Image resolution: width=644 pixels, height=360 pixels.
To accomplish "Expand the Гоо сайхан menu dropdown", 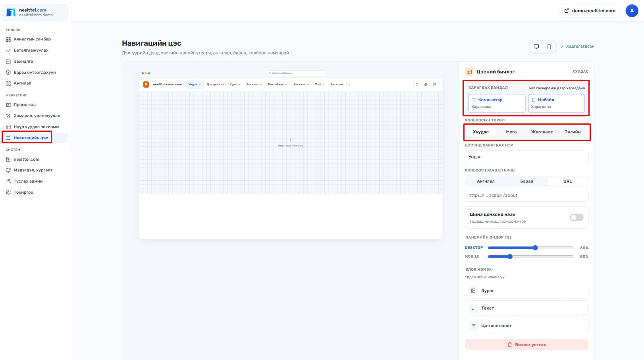I will [x=278, y=85].
